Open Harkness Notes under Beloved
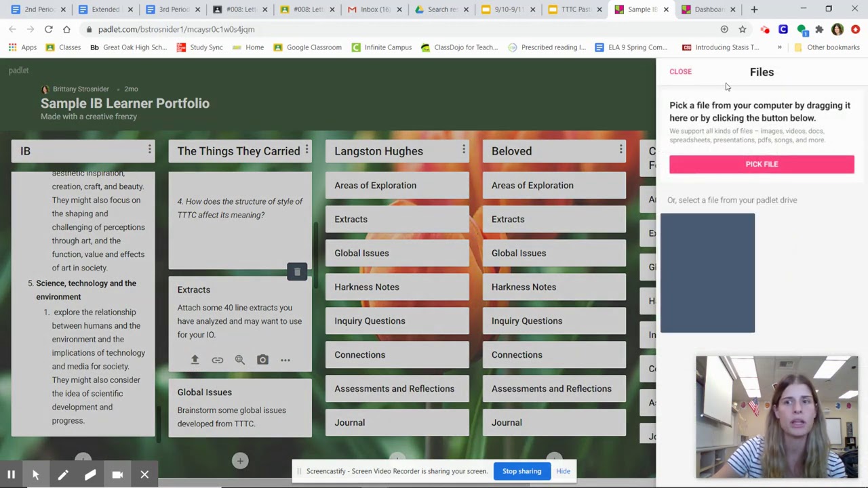The image size is (868, 488). (554, 287)
